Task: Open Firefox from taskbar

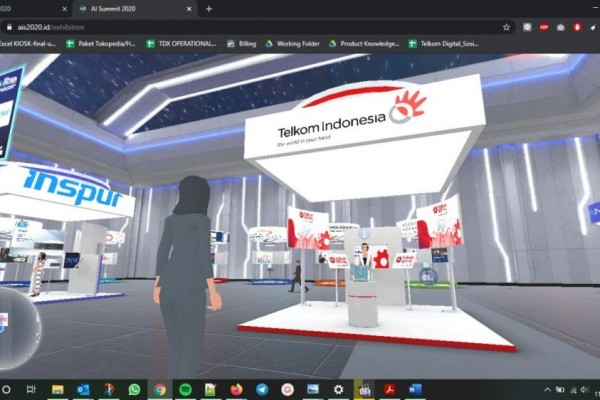Action: 236,390
